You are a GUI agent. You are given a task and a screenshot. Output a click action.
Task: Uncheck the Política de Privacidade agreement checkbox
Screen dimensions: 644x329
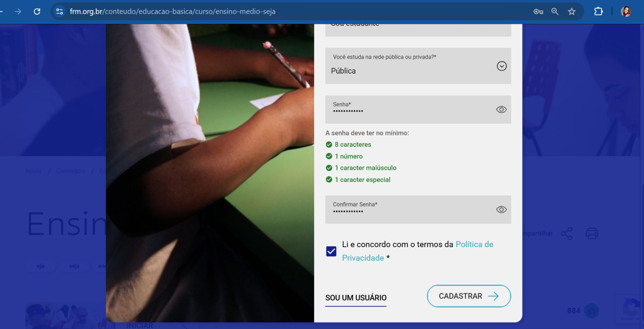click(x=331, y=251)
